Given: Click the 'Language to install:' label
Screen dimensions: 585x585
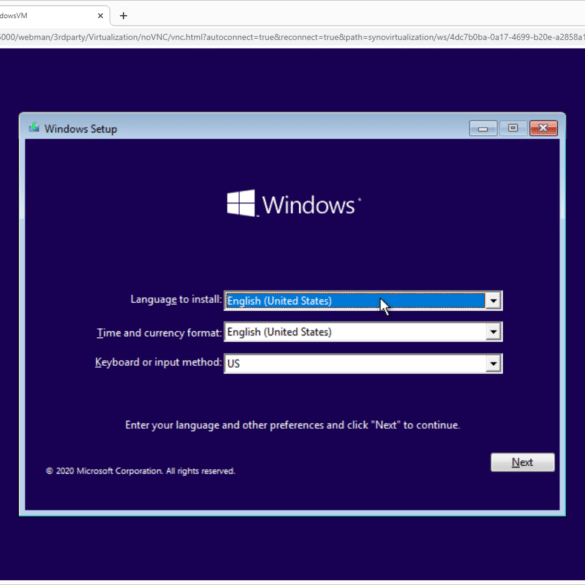Looking at the screenshot, I should (x=176, y=300).
